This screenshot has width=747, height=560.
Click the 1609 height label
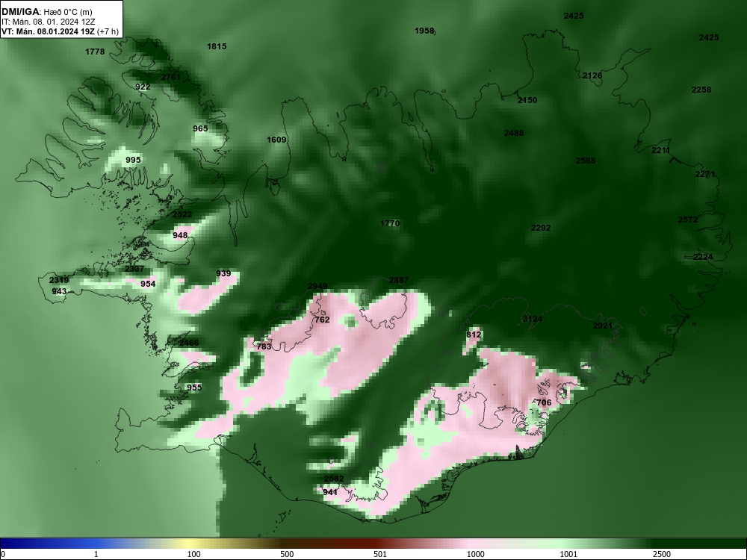(x=276, y=140)
